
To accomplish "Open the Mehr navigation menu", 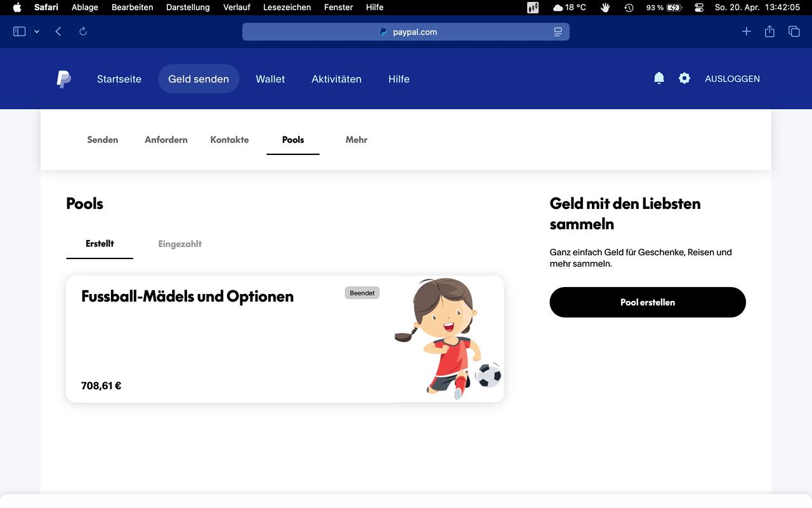I will [x=356, y=140].
